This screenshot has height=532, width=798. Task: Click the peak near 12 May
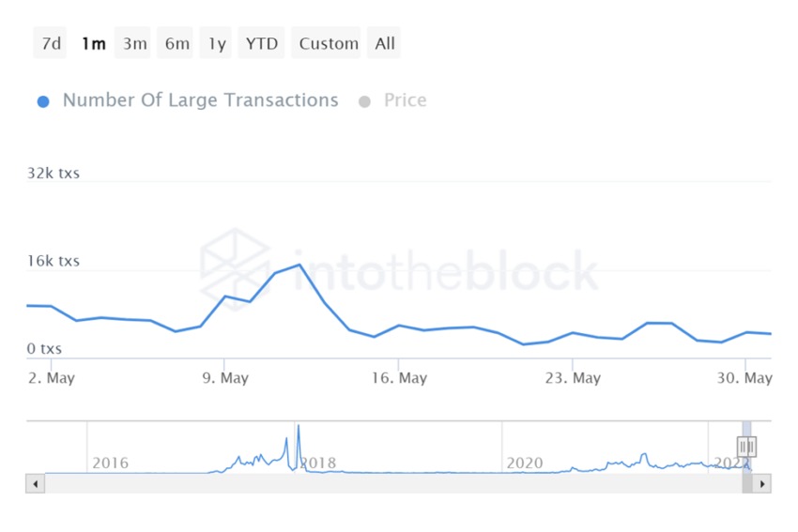(x=299, y=265)
